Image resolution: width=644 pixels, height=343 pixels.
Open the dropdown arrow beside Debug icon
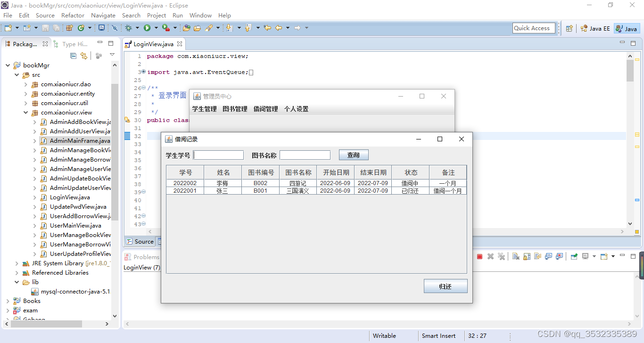137,28
